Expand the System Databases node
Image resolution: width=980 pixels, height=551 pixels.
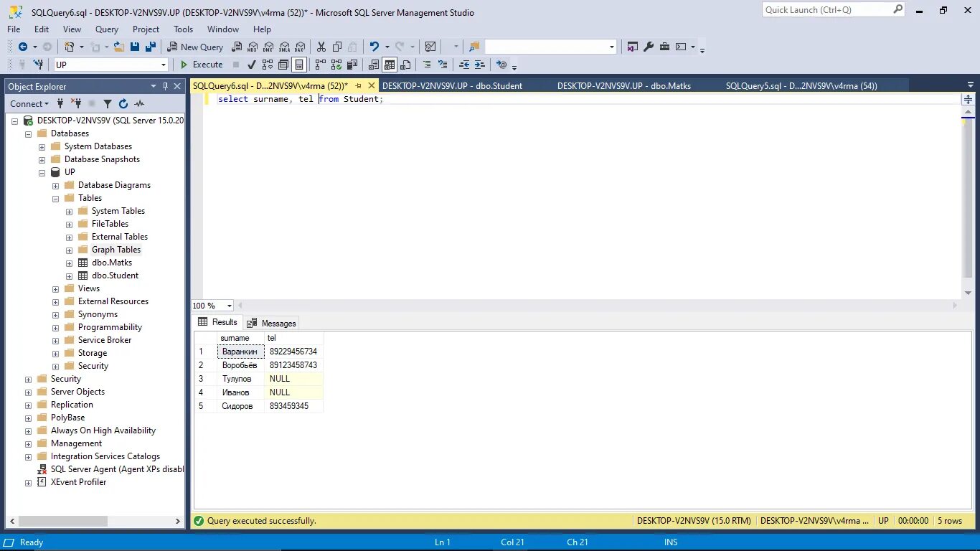tap(42, 146)
